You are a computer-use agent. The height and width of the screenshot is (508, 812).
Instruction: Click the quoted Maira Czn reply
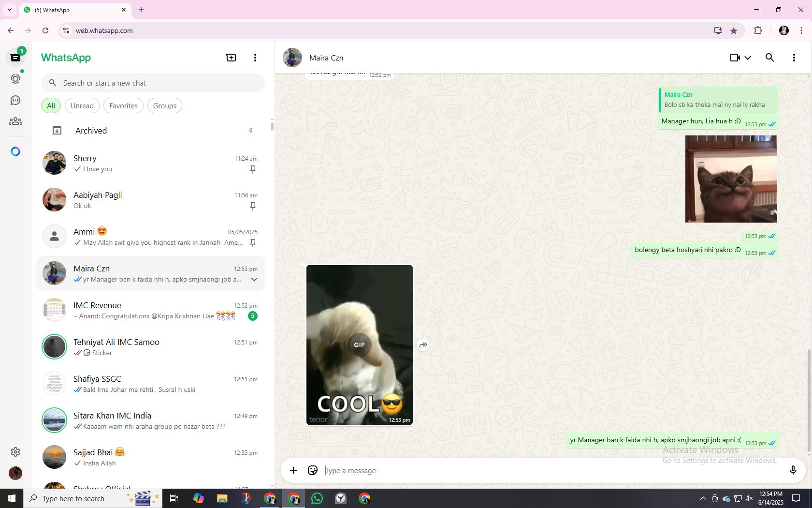click(718, 100)
